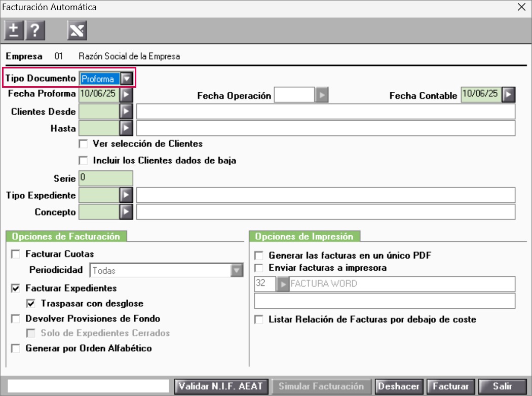Enable Ver selección de Clientes
Screen dimensions: 532x396
[x=83, y=143]
